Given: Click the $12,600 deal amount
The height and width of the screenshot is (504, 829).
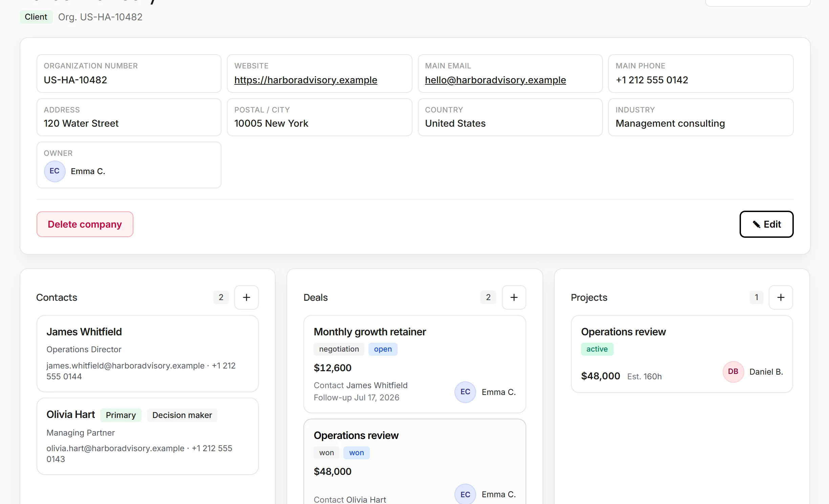Looking at the screenshot, I should tap(332, 368).
